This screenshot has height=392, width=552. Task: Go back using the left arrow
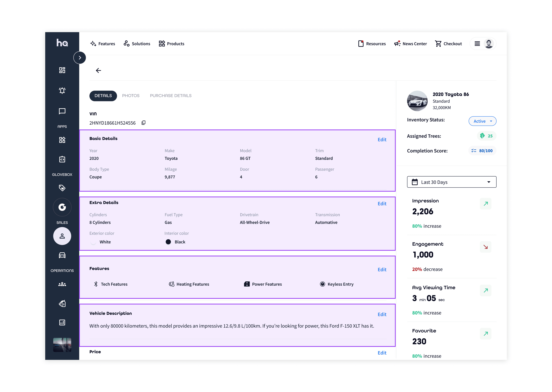(98, 70)
